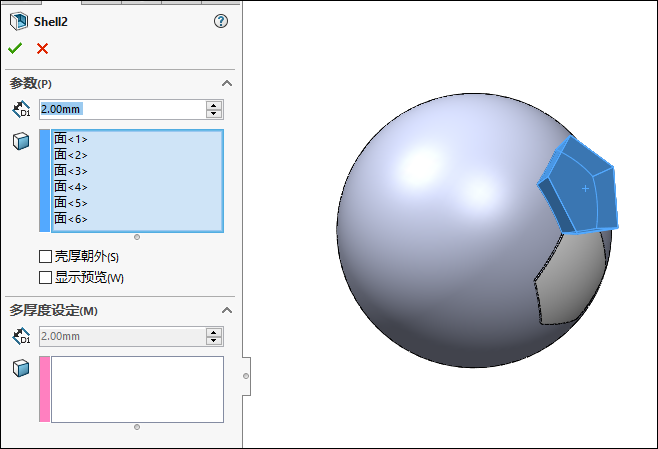
Task: Click the 参数(P) section title
Action: (x=31, y=84)
